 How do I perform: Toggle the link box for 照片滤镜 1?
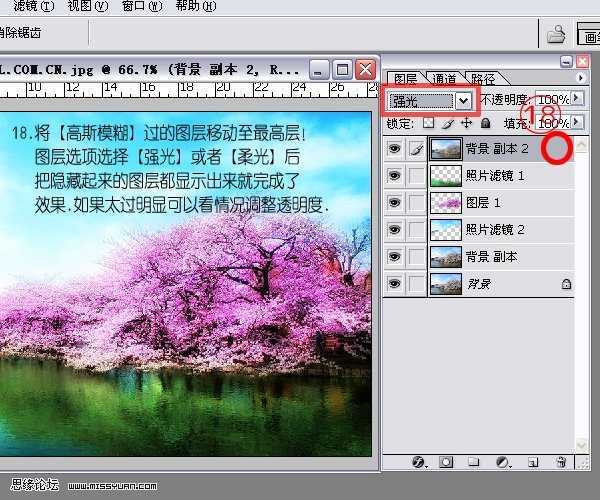pyautogui.click(x=416, y=176)
